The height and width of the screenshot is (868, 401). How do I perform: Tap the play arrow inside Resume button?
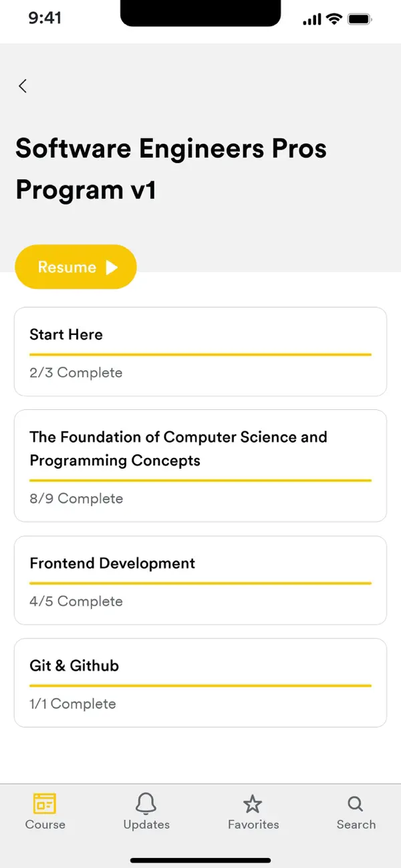coord(111,267)
